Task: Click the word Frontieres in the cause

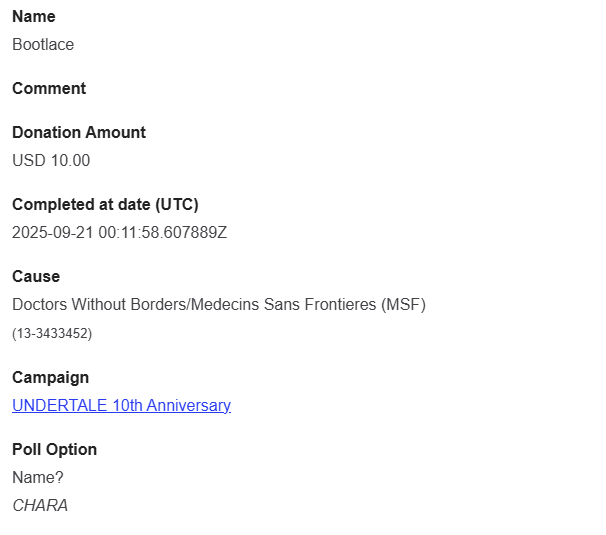Action: [339, 305]
